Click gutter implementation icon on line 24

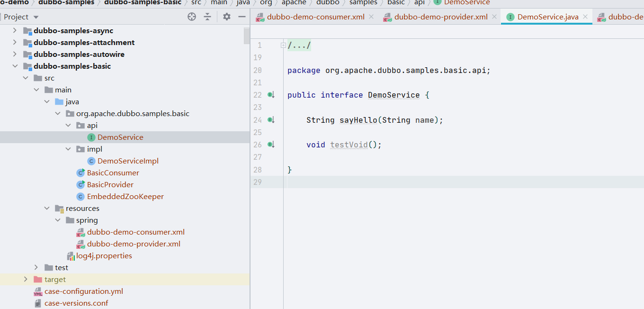coord(271,120)
